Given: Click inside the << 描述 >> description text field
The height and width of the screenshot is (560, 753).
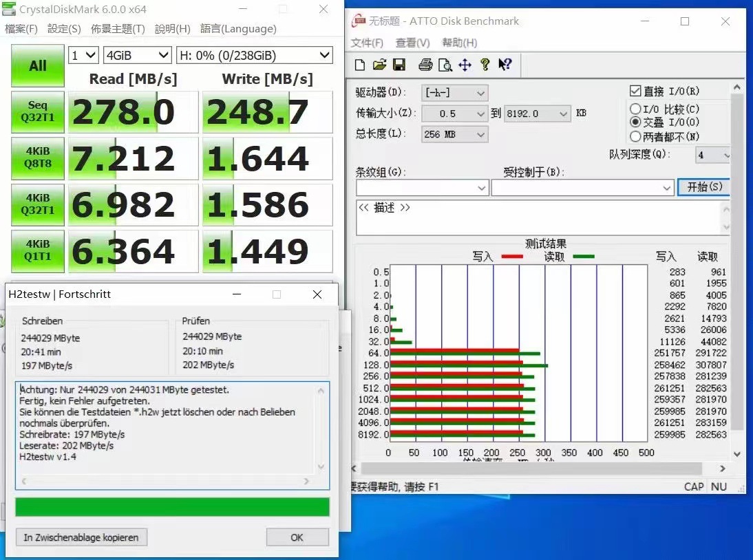Looking at the screenshot, I should (537, 218).
